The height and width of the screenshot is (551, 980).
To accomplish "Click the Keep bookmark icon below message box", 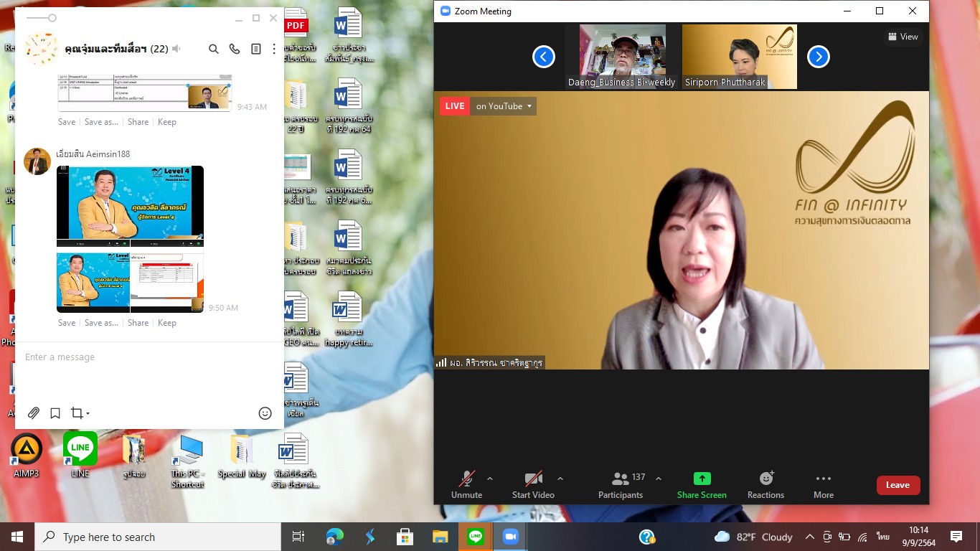I will (x=55, y=413).
